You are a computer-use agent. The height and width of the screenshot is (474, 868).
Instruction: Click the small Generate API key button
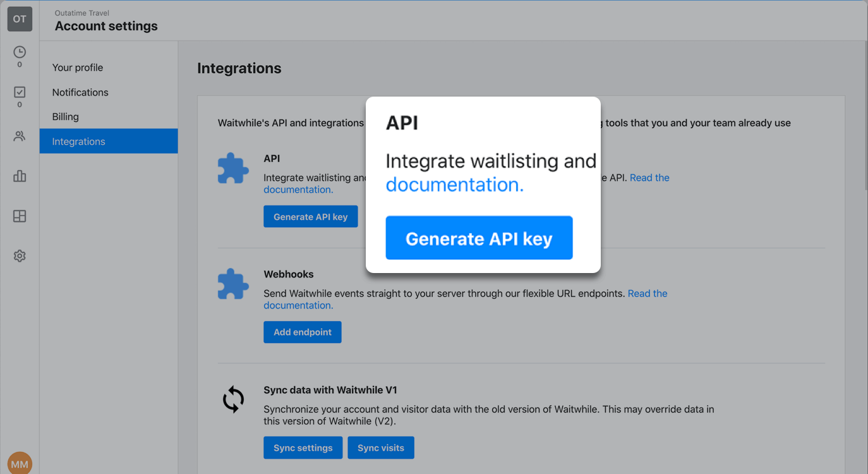310,217
